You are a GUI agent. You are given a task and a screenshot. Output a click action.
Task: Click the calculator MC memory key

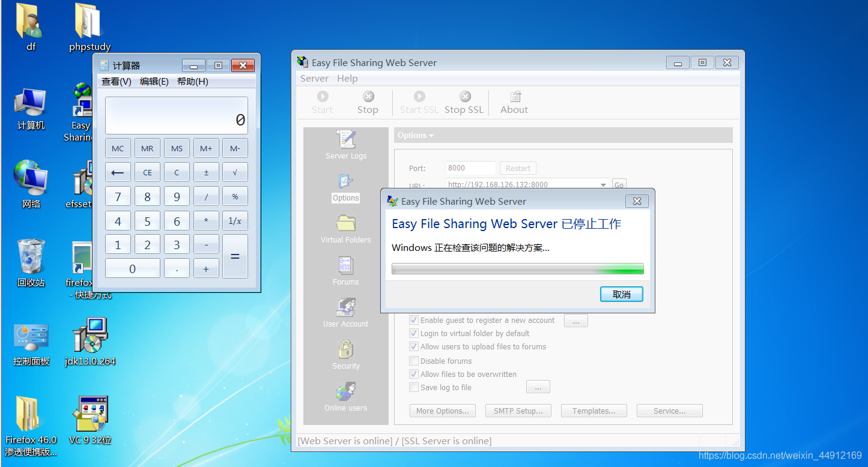tap(118, 148)
